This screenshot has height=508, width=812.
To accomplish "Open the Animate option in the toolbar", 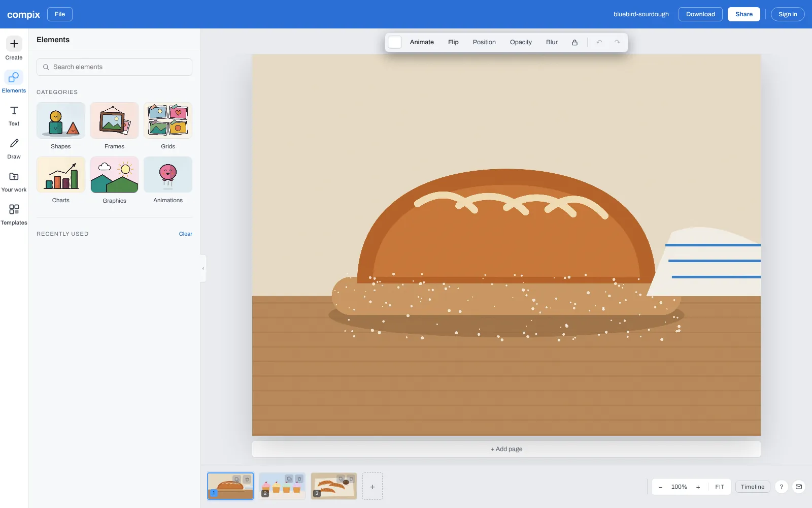I will (x=422, y=42).
